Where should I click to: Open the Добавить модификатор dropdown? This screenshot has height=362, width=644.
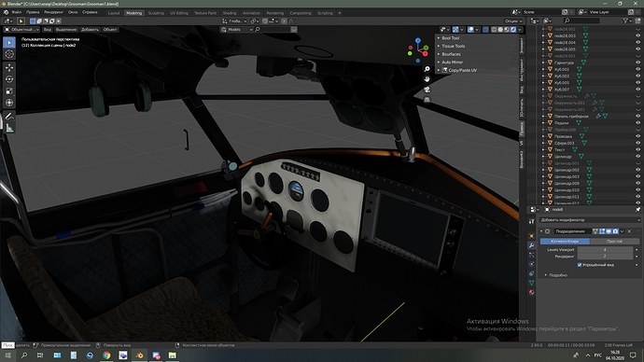590,220
